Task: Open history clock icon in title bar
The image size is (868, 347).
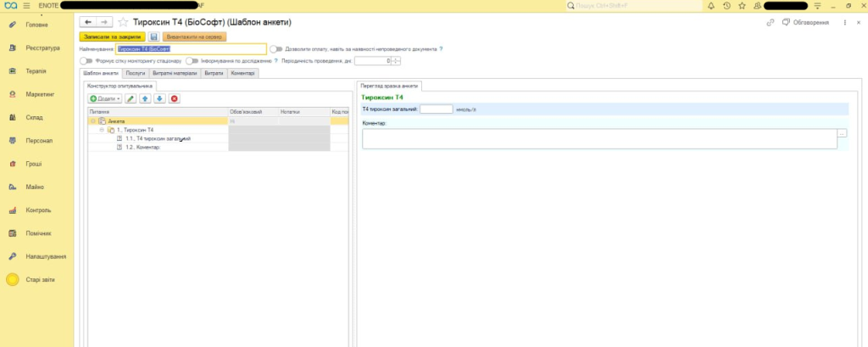Action: (x=726, y=6)
